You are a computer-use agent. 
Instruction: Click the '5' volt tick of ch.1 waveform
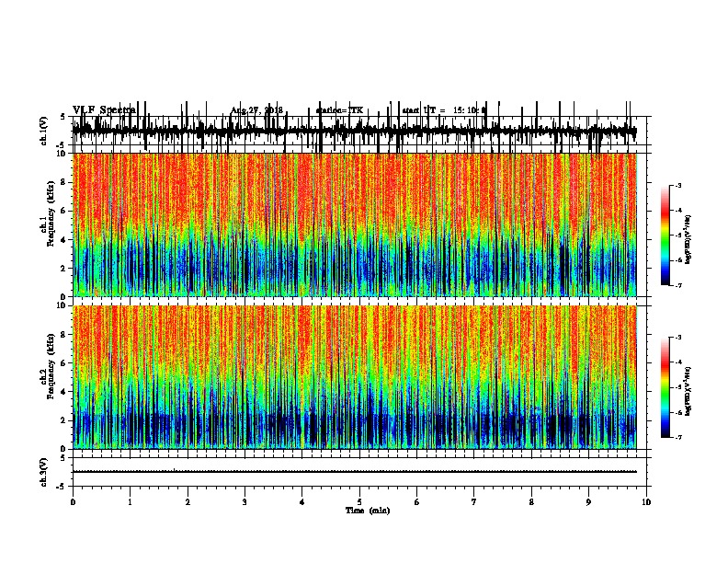(x=63, y=117)
